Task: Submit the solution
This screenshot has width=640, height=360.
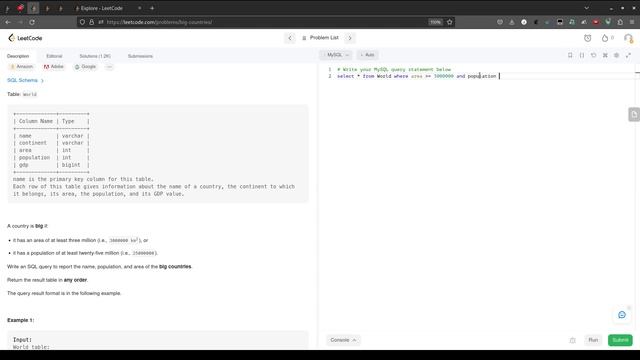Action: pos(620,340)
